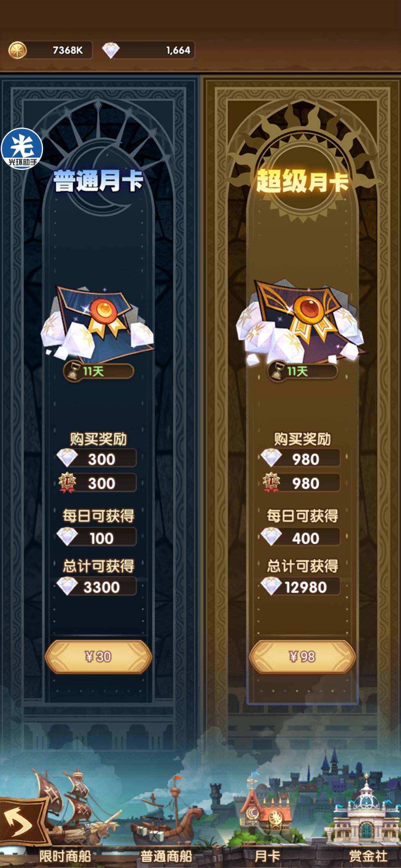
Task: Select the 月卡 tab
Action: click(267, 856)
